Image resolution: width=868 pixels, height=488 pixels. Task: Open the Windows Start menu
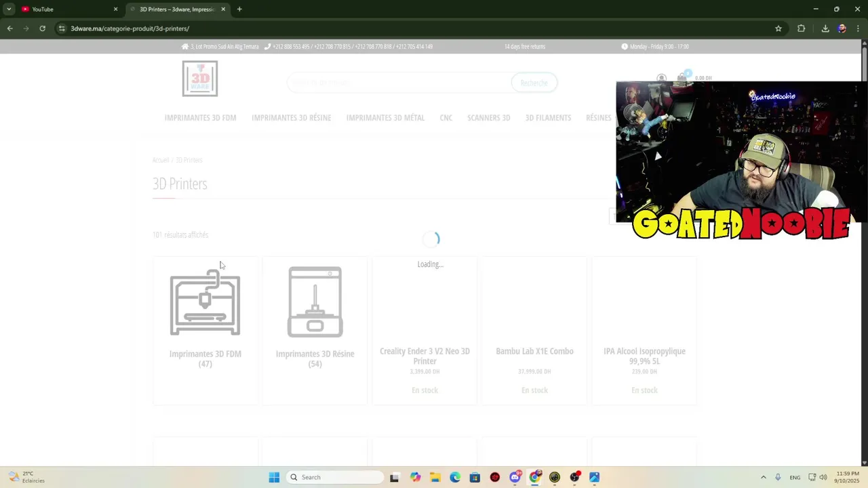[274, 477]
